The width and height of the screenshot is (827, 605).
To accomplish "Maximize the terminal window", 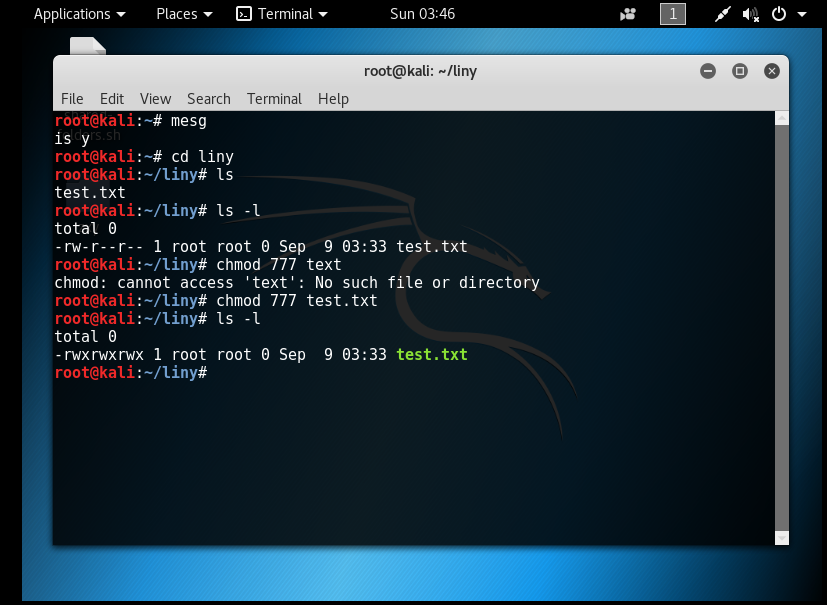I will (740, 71).
